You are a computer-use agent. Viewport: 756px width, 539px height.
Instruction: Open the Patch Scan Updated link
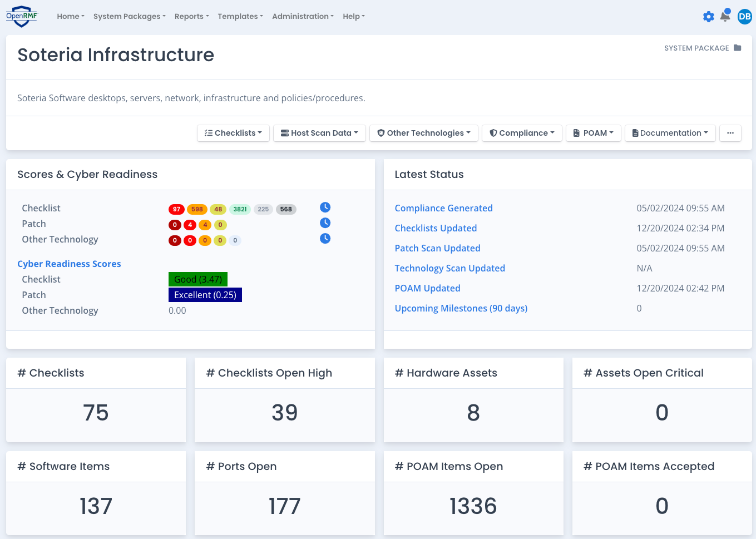pyautogui.click(x=437, y=248)
